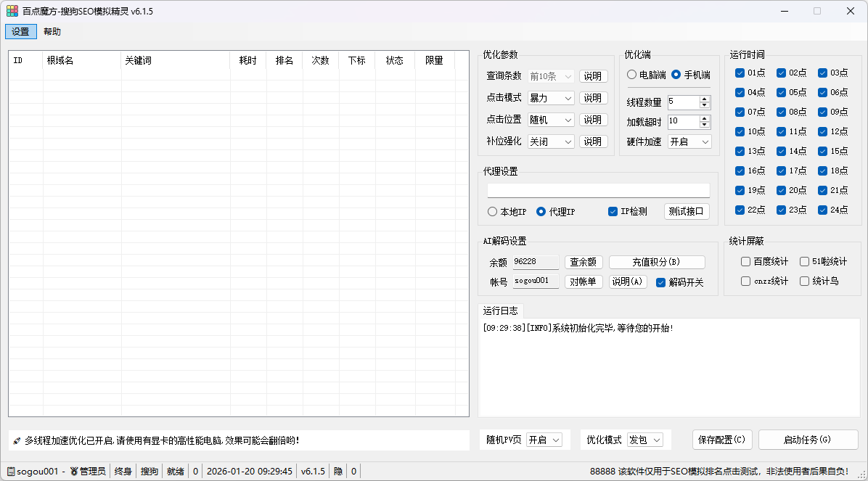Open the 设置 menu
The height and width of the screenshot is (481, 868).
[20, 31]
